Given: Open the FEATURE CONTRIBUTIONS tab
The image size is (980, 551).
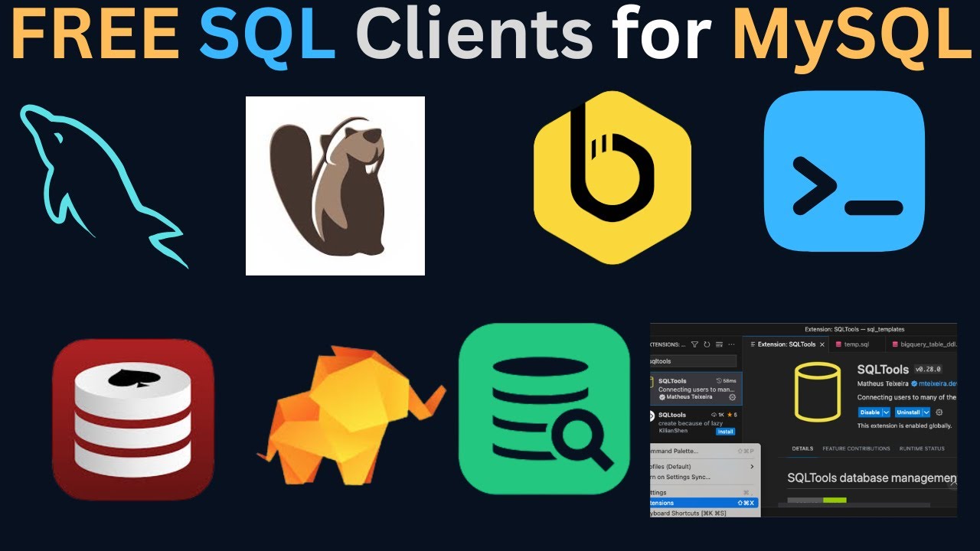Looking at the screenshot, I should click(856, 448).
